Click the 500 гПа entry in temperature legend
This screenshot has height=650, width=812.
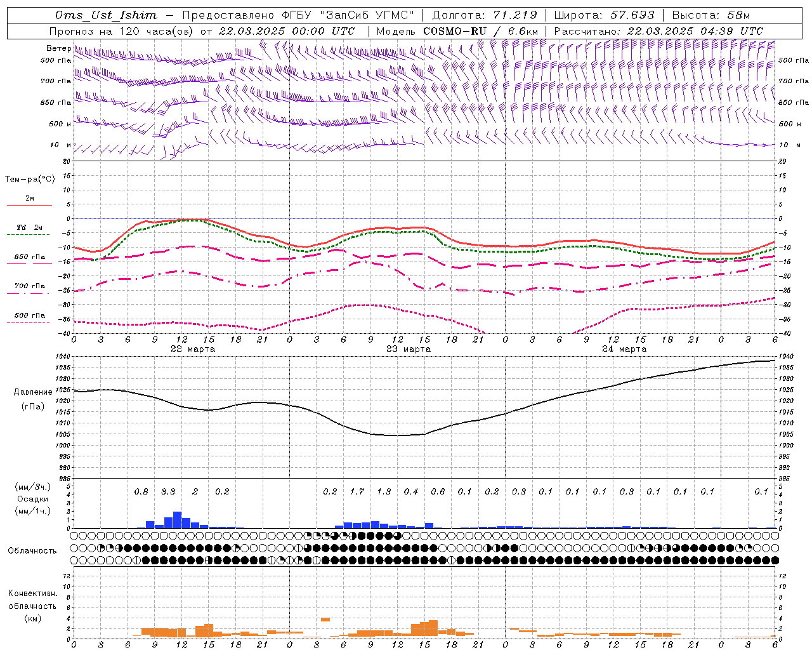point(29,315)
